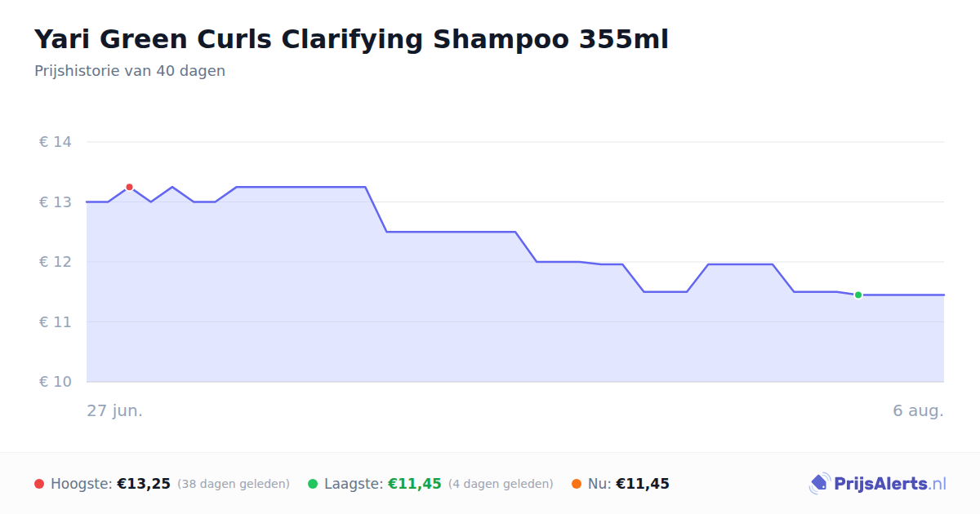Select the € 12 axis label

[56, 262]
